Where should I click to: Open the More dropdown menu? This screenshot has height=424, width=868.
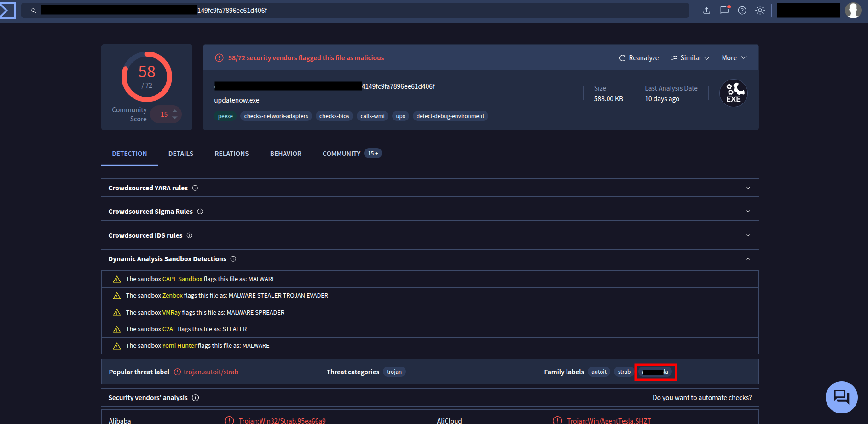pyautogui.click(x=734, y=58)
